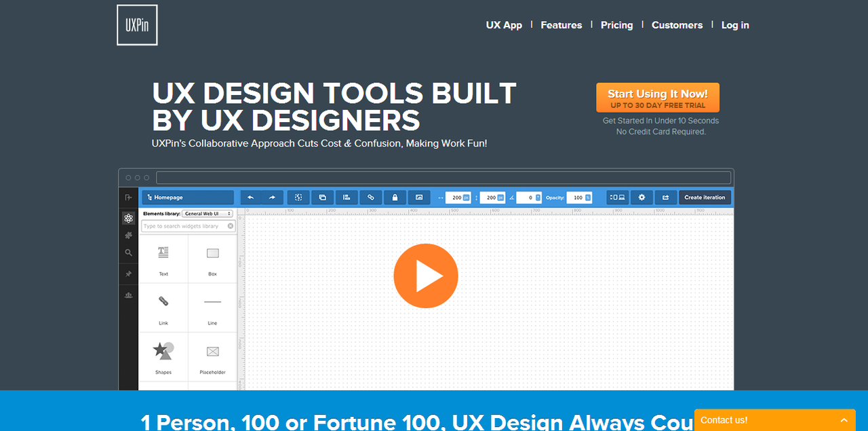Image resolution: width=868 pixels, height=431 pixels.
Task: Open the Customers page
Action: (677, 25)
